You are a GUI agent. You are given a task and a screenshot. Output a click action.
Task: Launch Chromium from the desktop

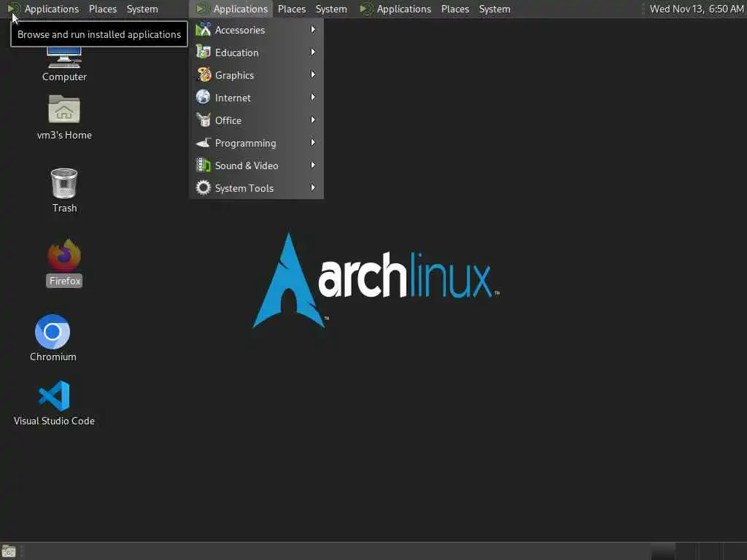[x=53, y=338]
